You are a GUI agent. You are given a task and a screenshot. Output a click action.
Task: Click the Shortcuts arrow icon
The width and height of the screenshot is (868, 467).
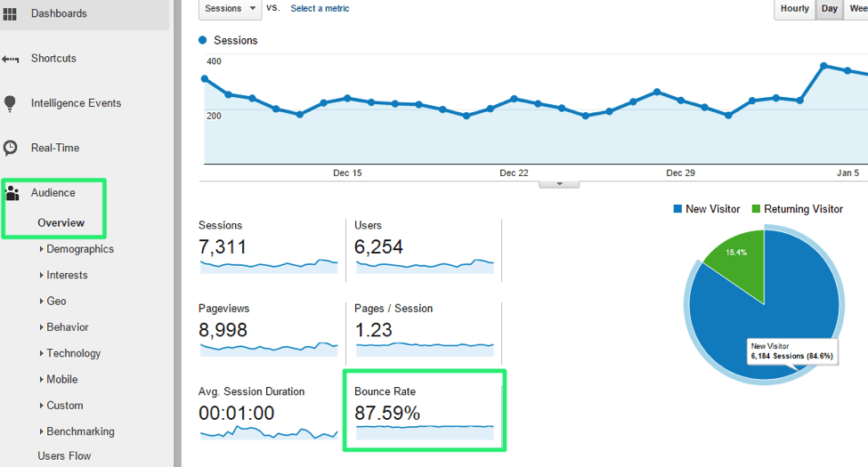(11, 59)
